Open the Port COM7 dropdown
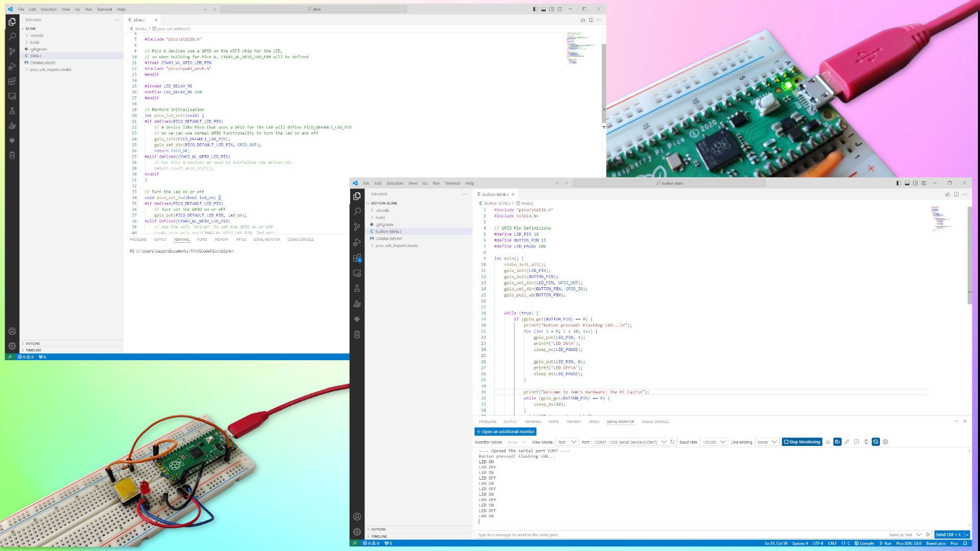 630,442
